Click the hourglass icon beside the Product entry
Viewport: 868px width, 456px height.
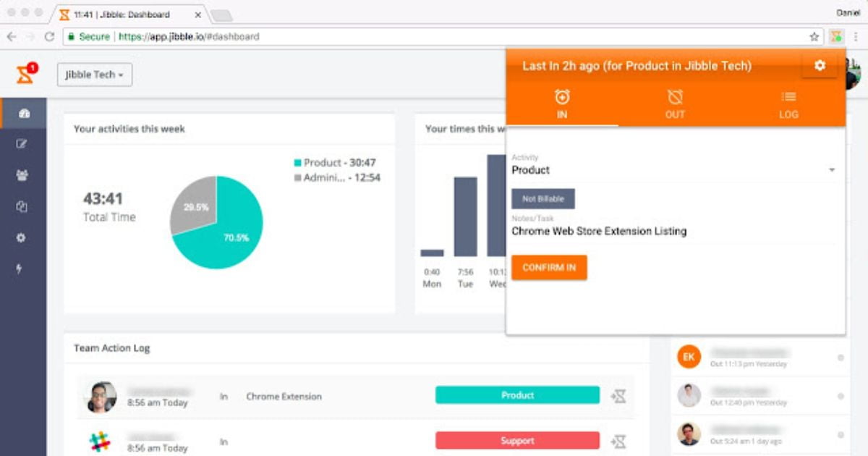tap(618, 396)
